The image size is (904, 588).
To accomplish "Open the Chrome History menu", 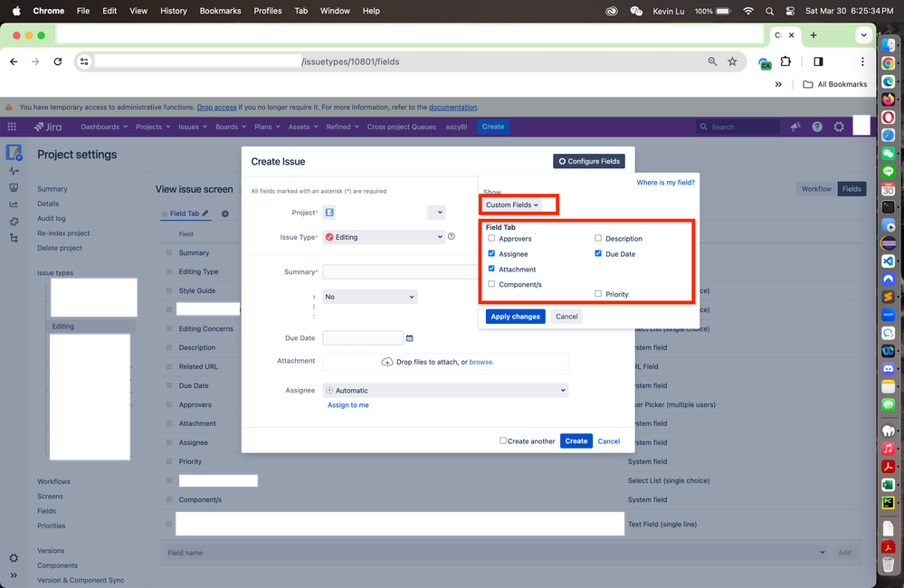I will click(174, 11).
